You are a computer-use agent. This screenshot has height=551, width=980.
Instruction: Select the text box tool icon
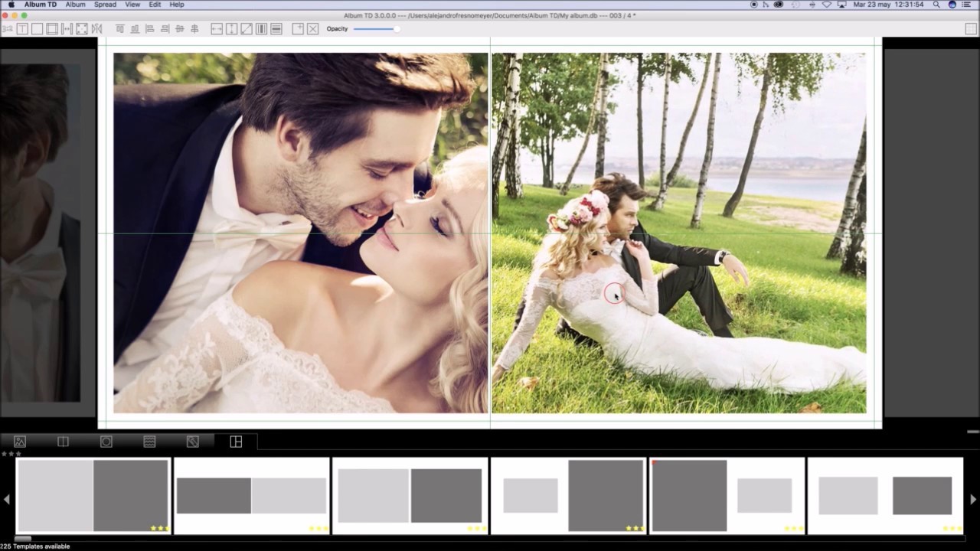tap(22, 29)
